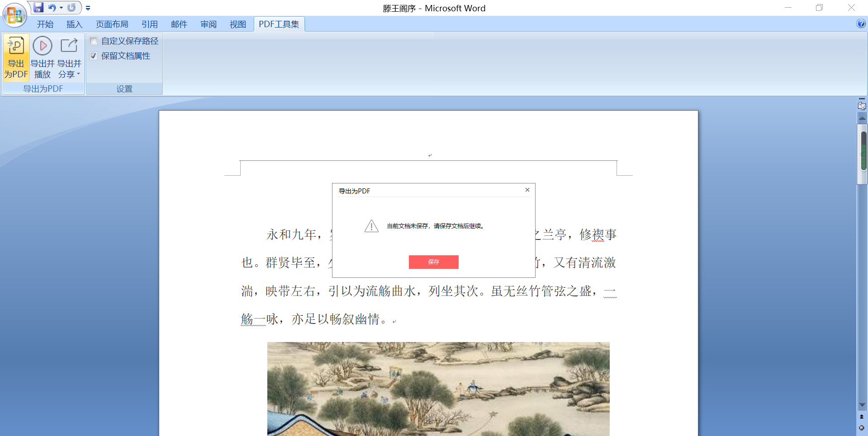Click the red 保存 button in dialog
The image size is (868, 436).
click(x=433, y=262)
